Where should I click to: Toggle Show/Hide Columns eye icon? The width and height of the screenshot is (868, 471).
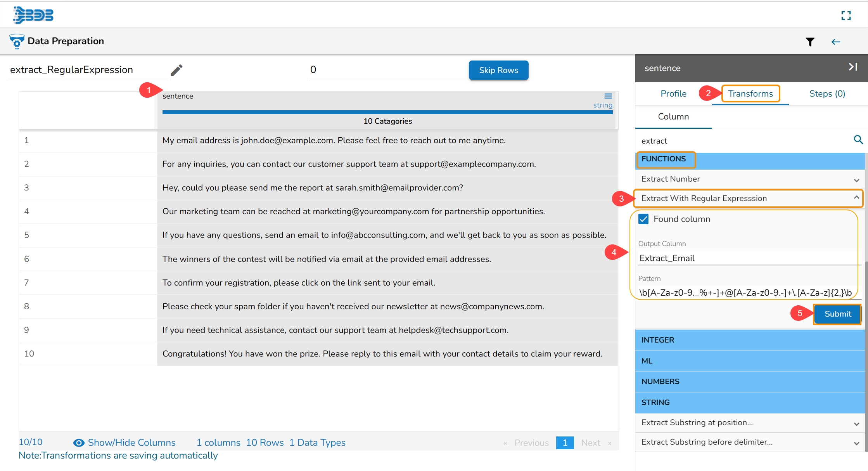79,443
